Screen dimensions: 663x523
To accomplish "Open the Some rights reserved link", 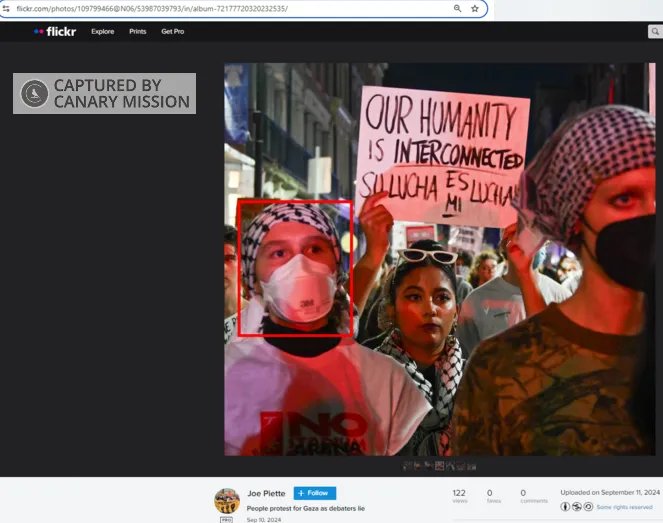I will pyautogui.click(x=625, y=507).
